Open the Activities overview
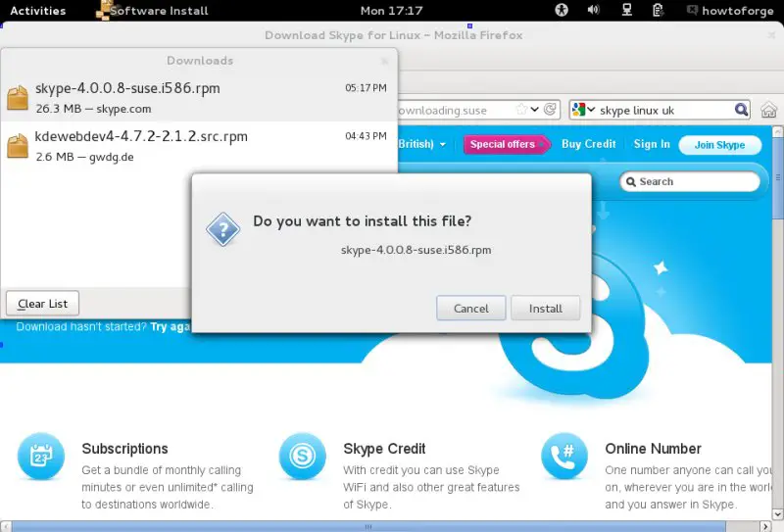784x532 pixels. coord(38,11)
